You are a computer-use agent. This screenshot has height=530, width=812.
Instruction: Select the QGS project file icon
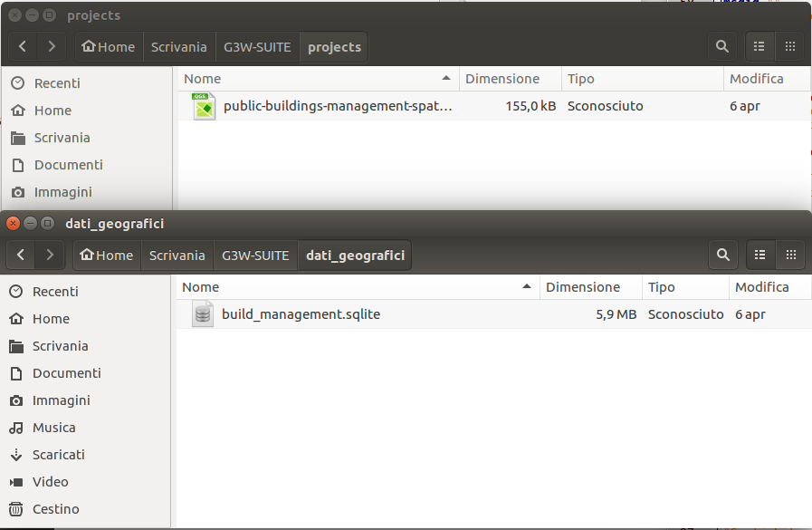coord(204,106)
